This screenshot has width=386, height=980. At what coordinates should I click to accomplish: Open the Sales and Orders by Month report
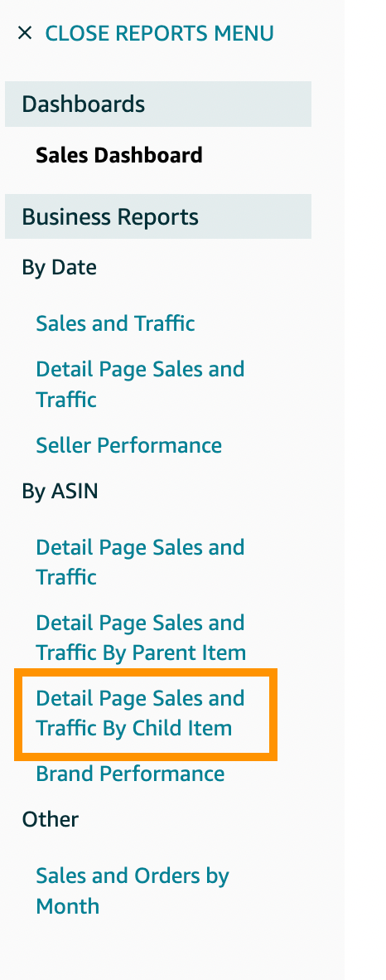pyautogui.click(x=133, y=890)
